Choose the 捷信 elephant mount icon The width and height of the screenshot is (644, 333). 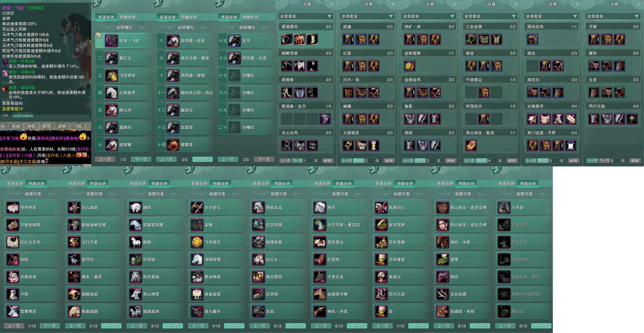(x=135, y=208)
